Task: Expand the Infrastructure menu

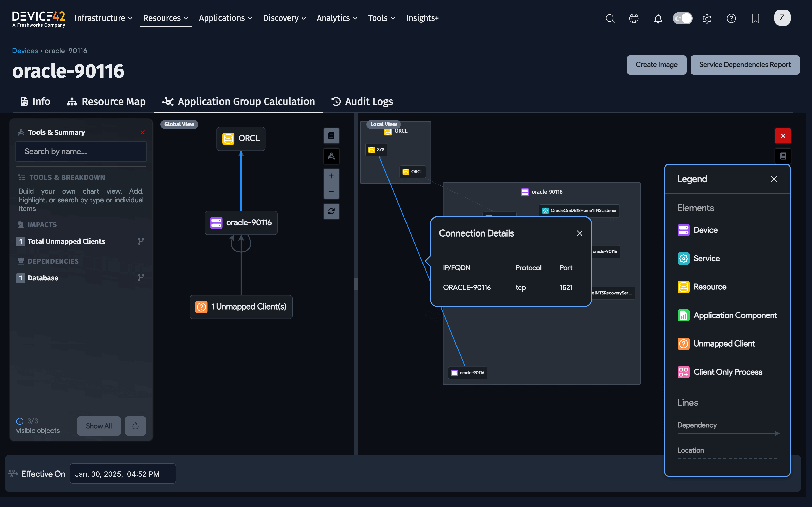Action: 103,18
